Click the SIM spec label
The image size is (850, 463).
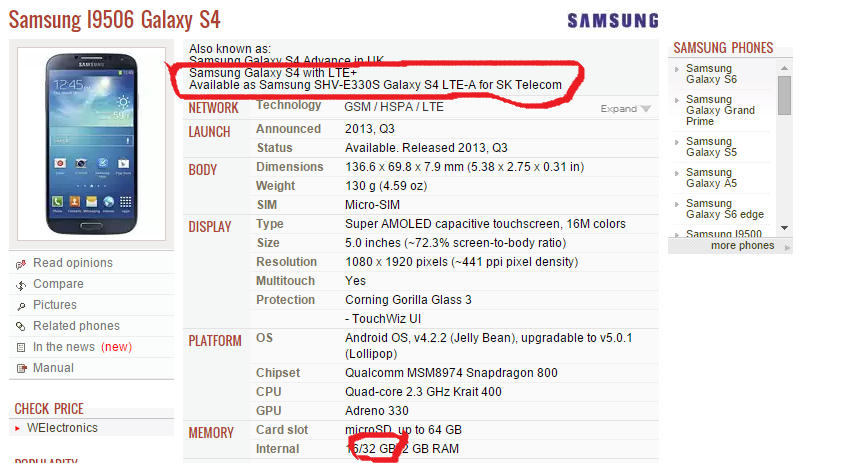click(x=267, y=205)
